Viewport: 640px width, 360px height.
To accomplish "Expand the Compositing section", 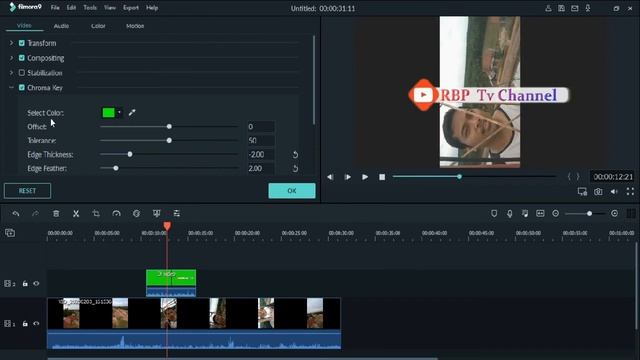I will coord(11,58).
